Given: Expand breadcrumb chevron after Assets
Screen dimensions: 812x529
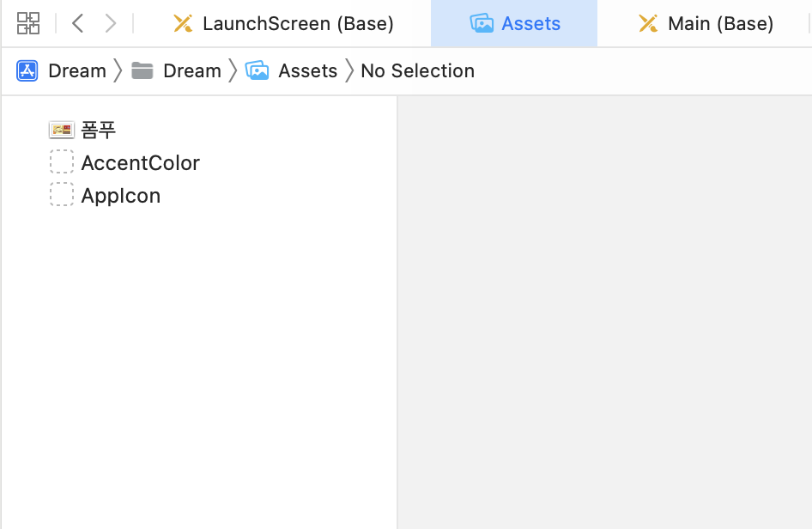Looking at the screenshot, I should (x=349, y=70).
